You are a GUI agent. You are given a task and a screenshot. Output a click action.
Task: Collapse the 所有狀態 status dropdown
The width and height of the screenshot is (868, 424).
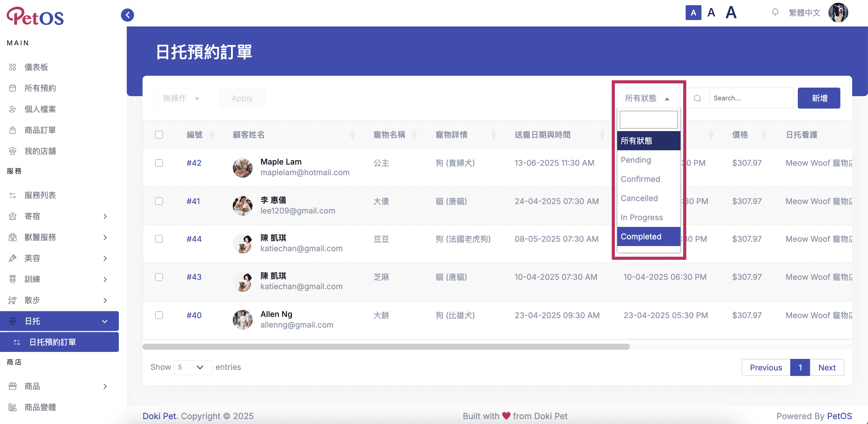point(648,98)
